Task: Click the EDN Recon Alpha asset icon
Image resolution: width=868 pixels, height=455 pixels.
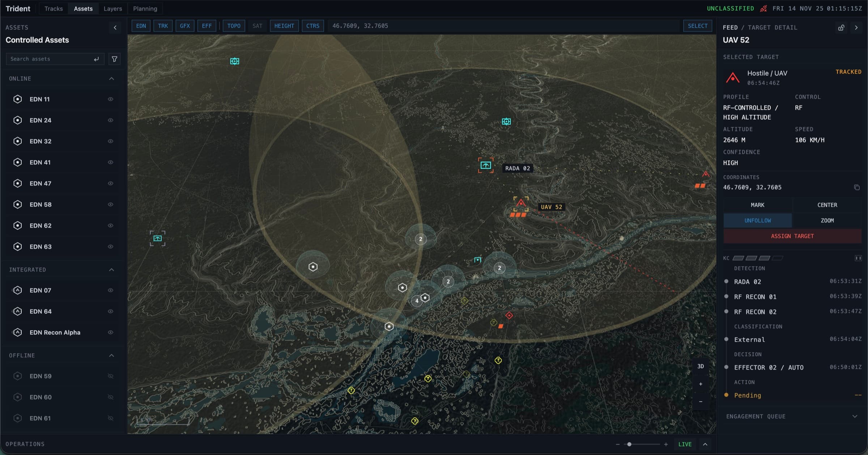Action: pyautogui.click(x=17, y=332)
